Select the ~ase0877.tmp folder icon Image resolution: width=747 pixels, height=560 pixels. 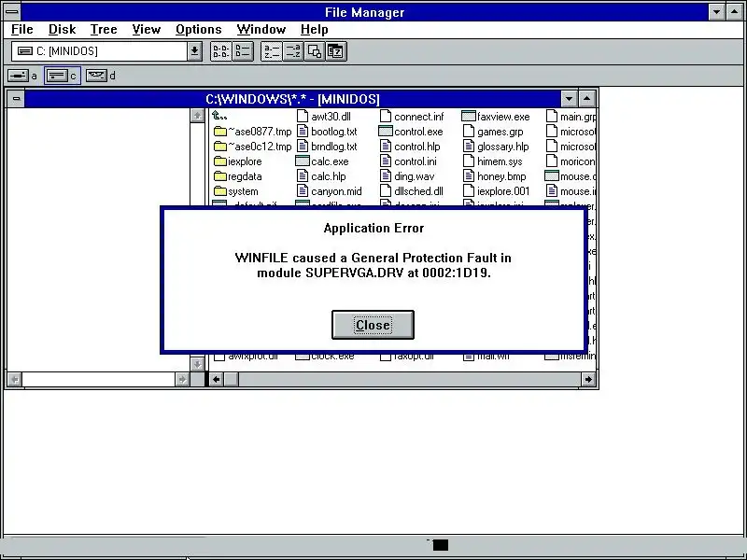tap(220, 132)
